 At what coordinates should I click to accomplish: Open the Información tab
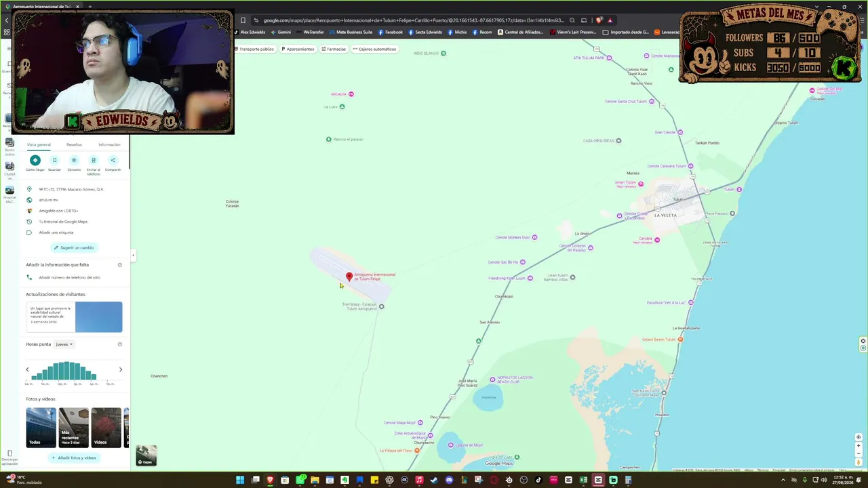coord(109,144)
